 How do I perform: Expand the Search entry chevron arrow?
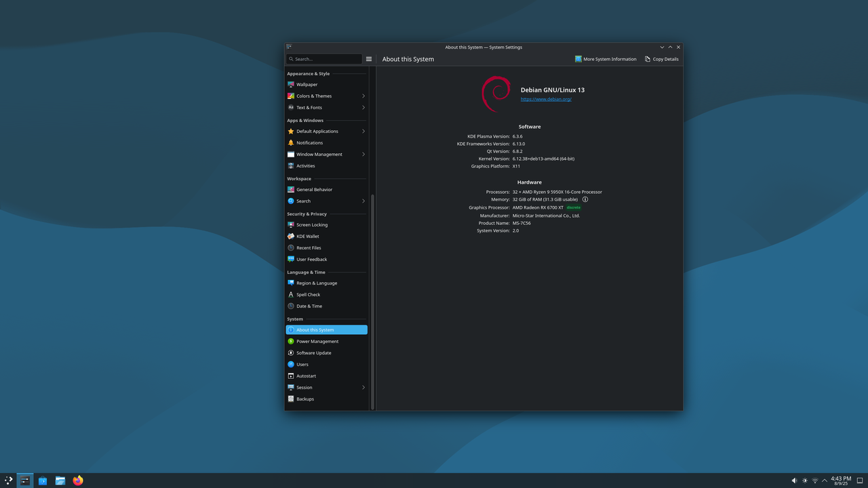363,201
